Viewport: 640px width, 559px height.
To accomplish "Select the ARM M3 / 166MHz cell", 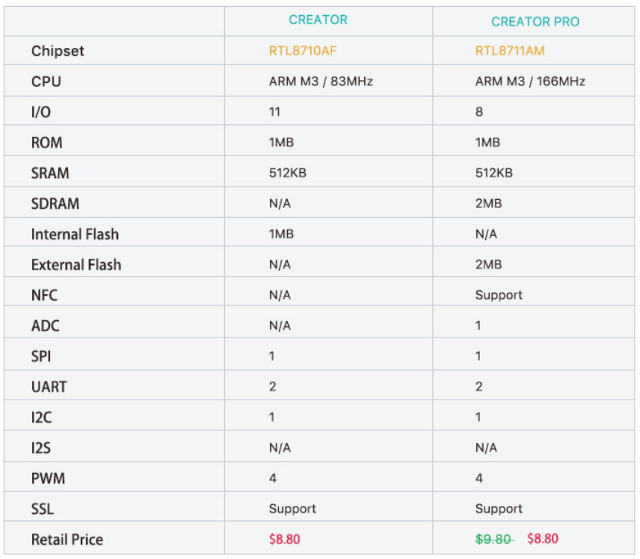I will pos(530,81).
